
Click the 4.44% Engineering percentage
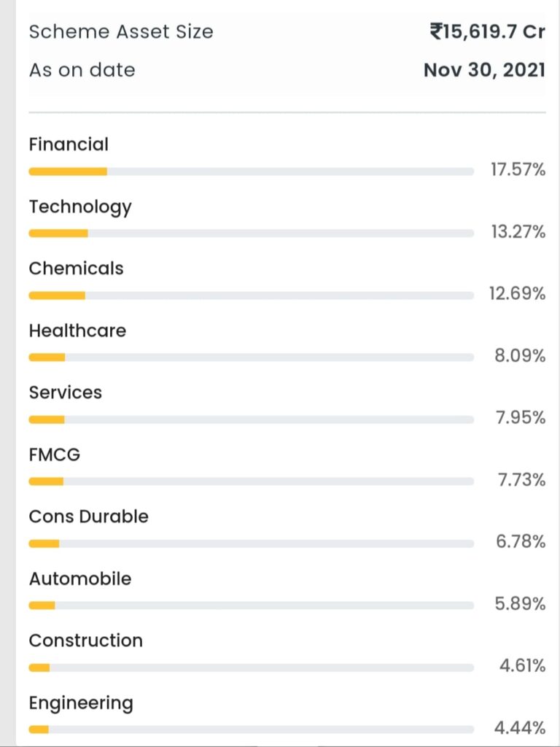519,728
